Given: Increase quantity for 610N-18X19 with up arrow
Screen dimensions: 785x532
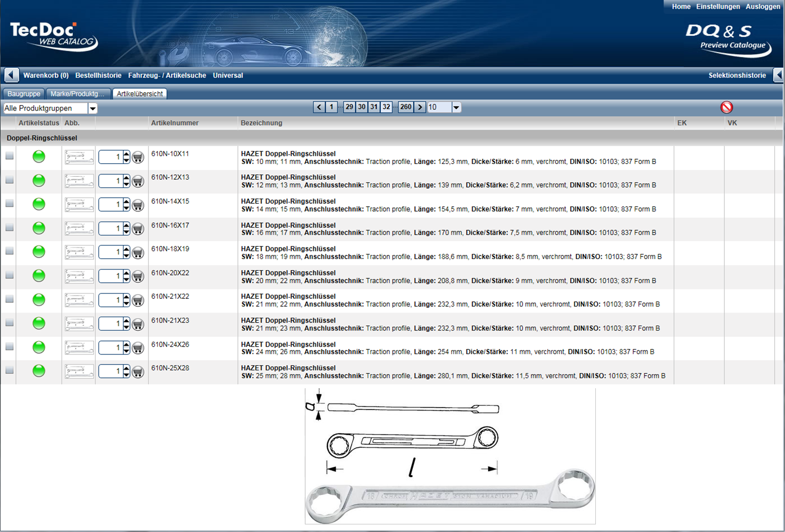Looking at the screenshot, I should pos(126,249).
